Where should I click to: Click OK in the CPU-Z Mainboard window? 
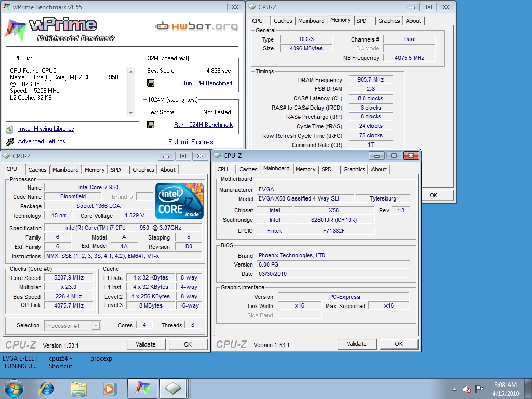point(398,344)
